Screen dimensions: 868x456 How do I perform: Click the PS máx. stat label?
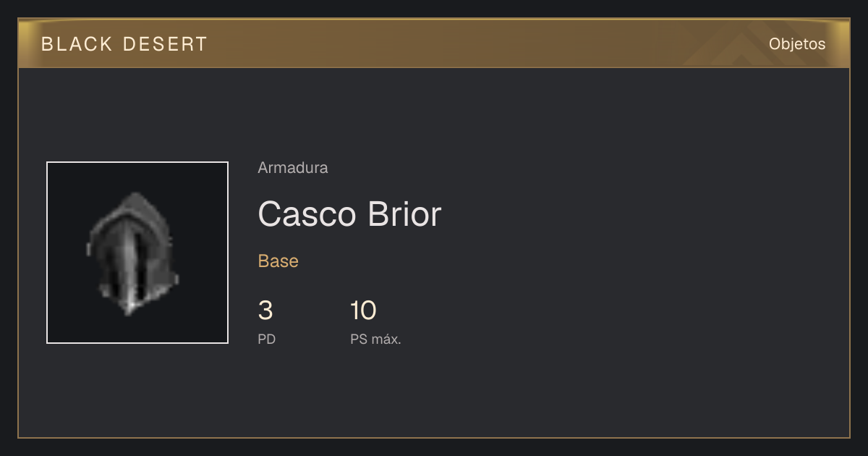(375, 339)
